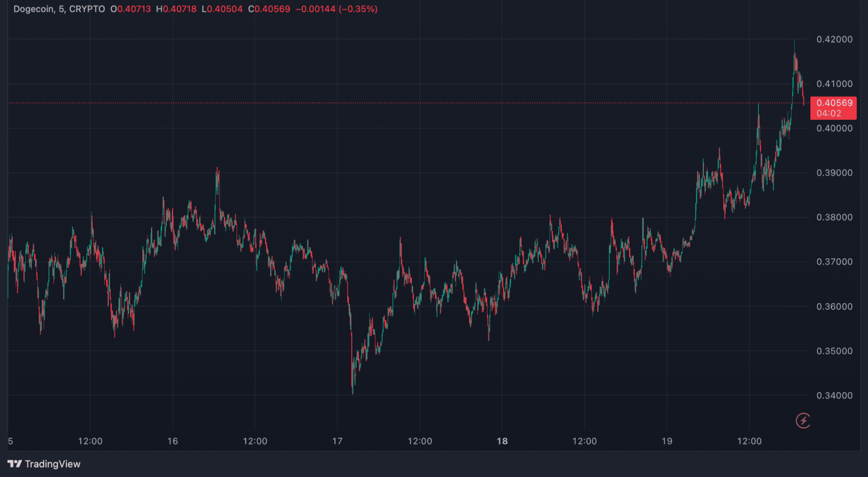The height and width of the screenshot is (477, 868).
Task: Click the −0.00144 (−0.35%) change value
Action: tap(336, 9)
